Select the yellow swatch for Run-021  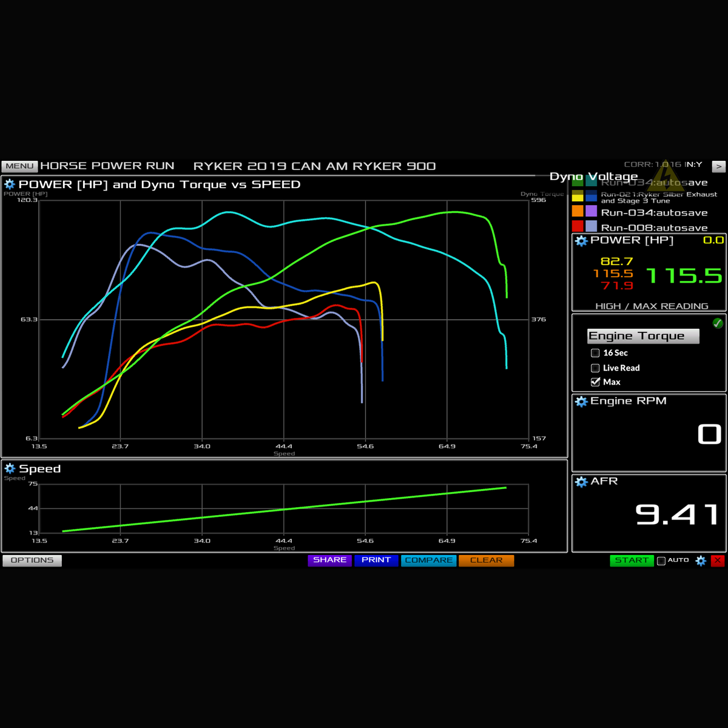pos(578,196)
